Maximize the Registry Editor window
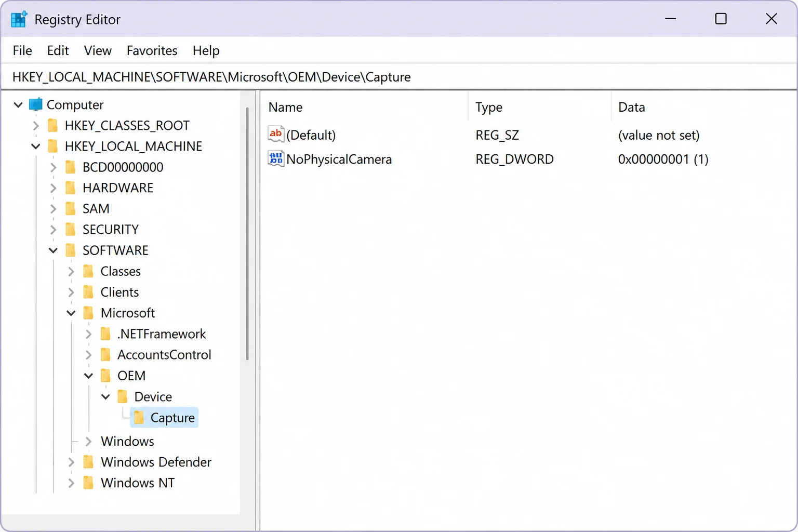The height and width of the screenshot is (532, 798). 721,19
